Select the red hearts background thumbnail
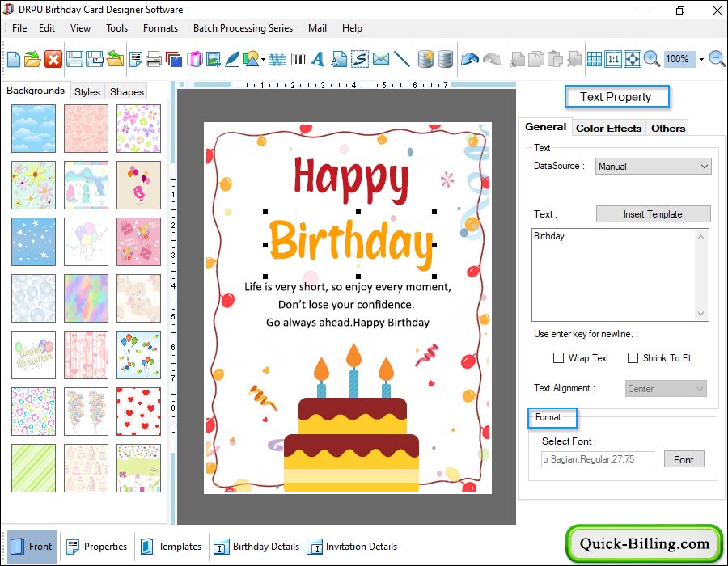The height and width of the screenshot is (566, 728). (138, 412)
